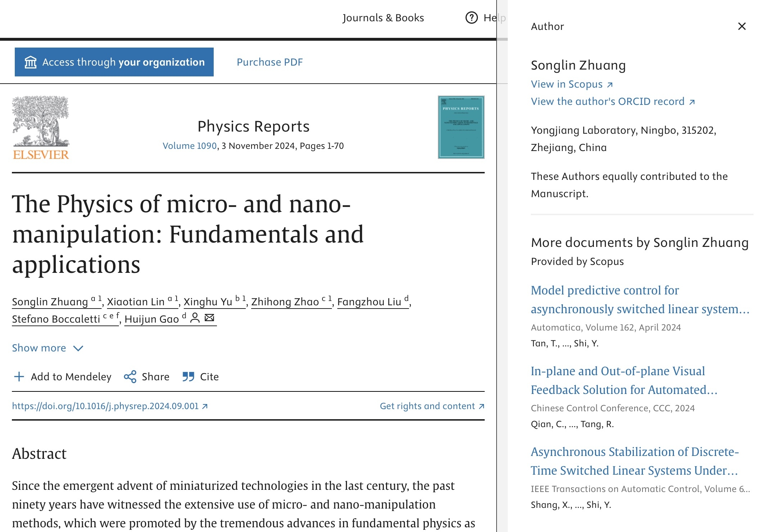760x532 pixels.
Task: Open the Volume 1090 link
Action: 190,146
